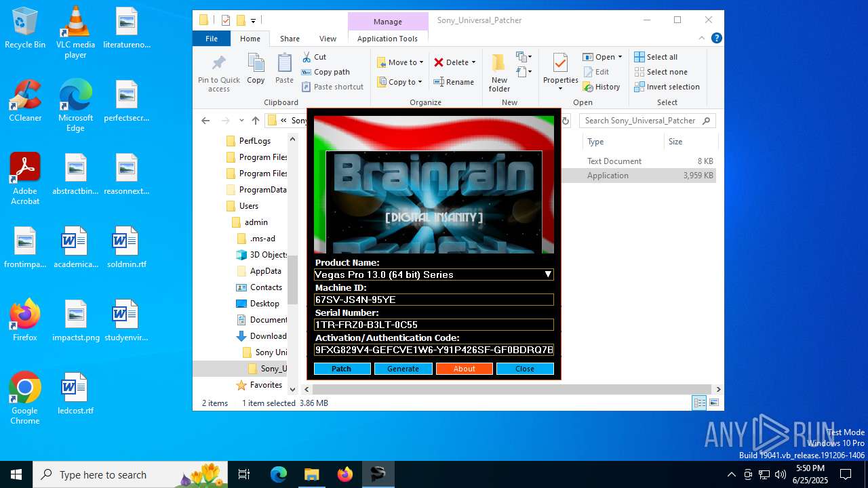Image resolution: width=868 pixels, height=488 pixels.
Task: Open the File menu in Explorer
Action: pos(212,39)
